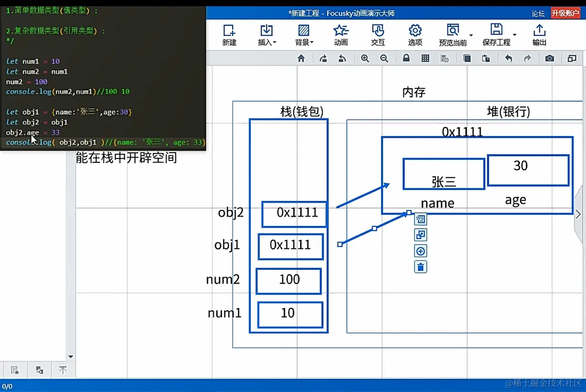Image resolution: width=586 pixels, height=392 pixels.
Task: Click the 堆(银行) label text
Action: click(508, 111)
